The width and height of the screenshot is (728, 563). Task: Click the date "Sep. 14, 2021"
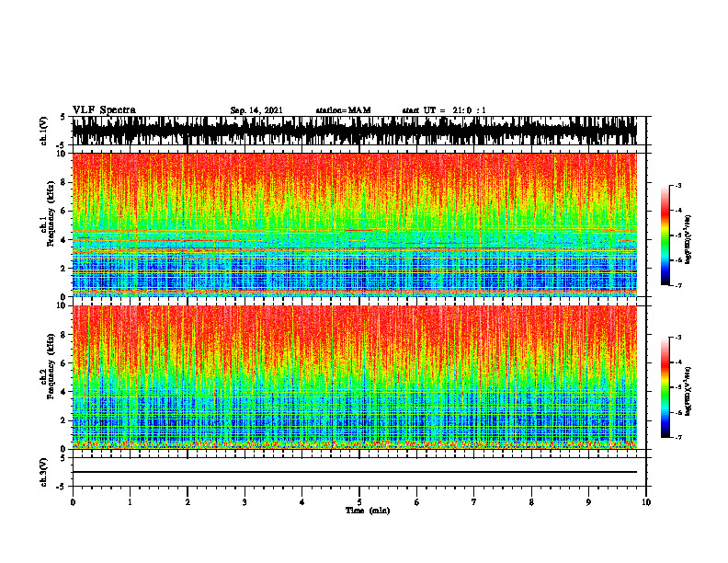[x=256, y=110]
